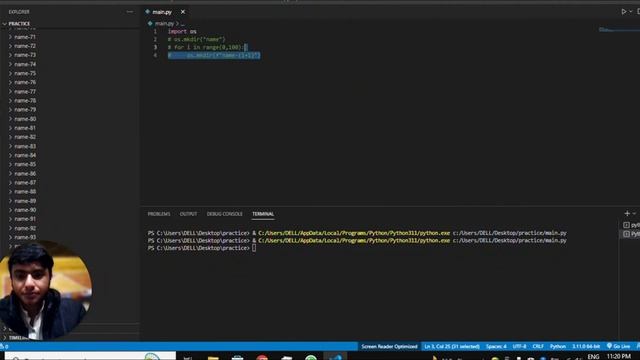Run the Python file with play button
This screenshot has width=640, height=360.
[624, 12]
